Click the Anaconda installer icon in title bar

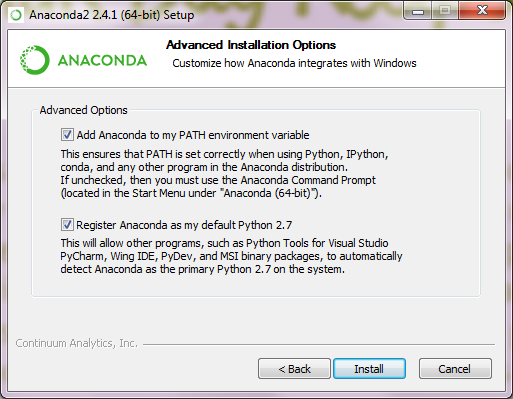[16, 15]
